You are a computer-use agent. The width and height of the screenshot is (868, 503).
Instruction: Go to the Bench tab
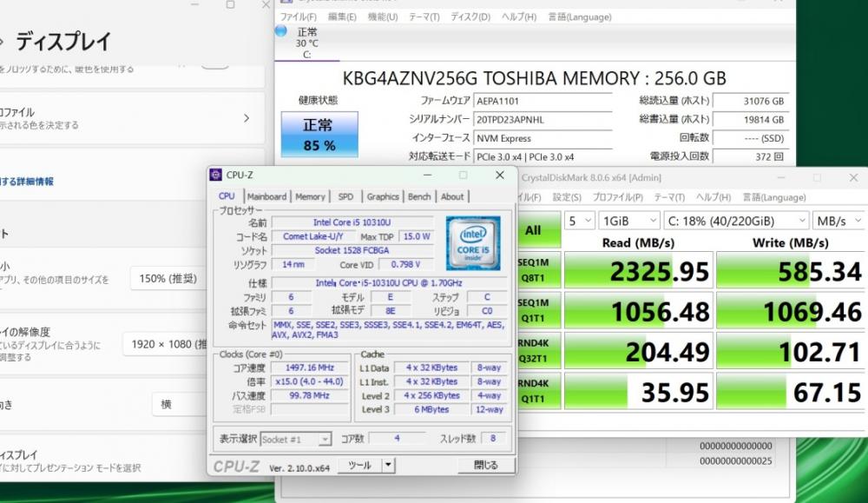coord(419,196)
